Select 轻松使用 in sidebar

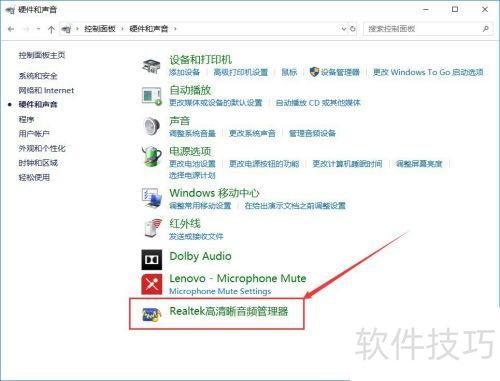[x=34, y=177]
